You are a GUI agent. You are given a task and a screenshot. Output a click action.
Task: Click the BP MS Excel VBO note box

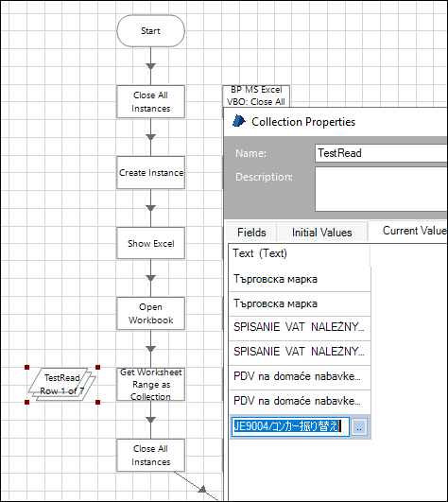click(256, 95)
